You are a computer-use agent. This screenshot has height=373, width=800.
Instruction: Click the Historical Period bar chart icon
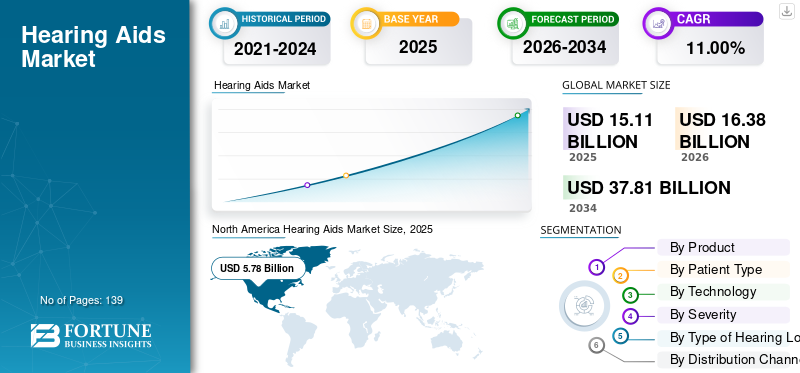pos(224,23)
